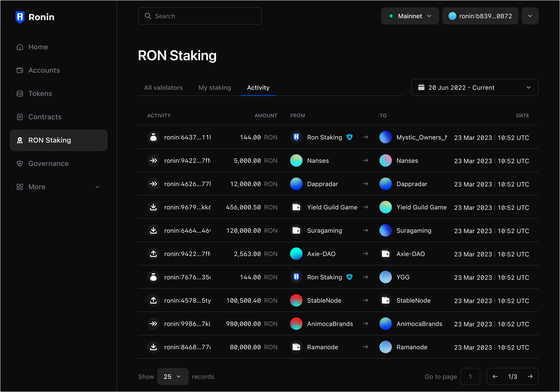Viewport: 560px width, 392px height.
Task: Select RON Staking in the sidebar
Action: tap(58, 140)
